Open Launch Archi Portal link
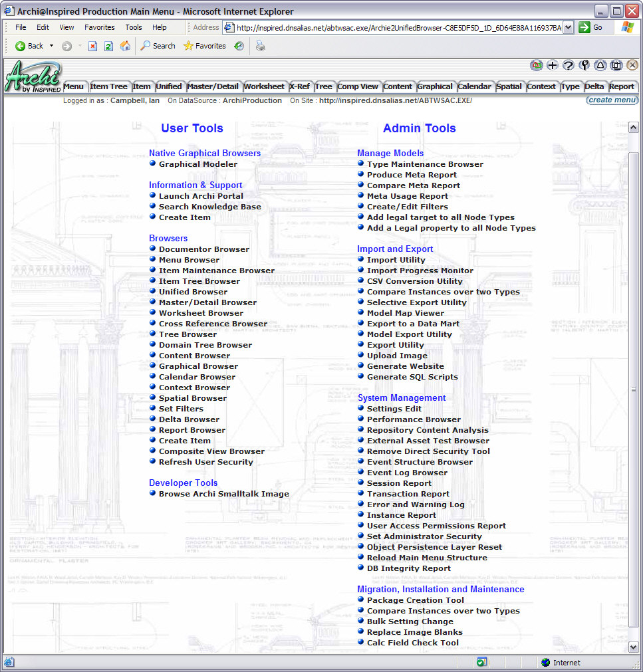Image resolution: width=643 pixels, height=672 pixels. click(201, 196)
